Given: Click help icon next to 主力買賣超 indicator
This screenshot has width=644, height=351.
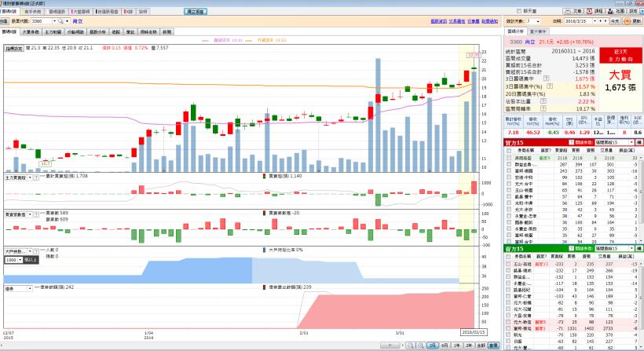Looking at the screenshot, I should tap(35, 177).
